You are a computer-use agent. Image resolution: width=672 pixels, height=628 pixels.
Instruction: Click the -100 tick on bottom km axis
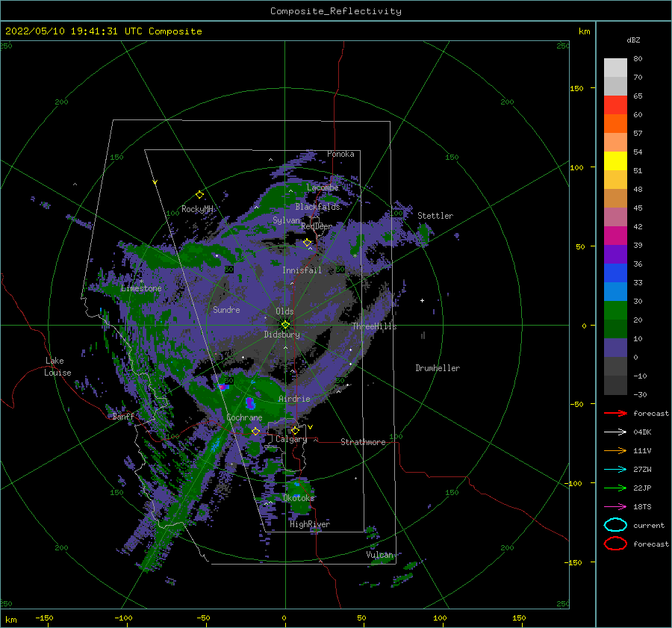tap(123, 618)
